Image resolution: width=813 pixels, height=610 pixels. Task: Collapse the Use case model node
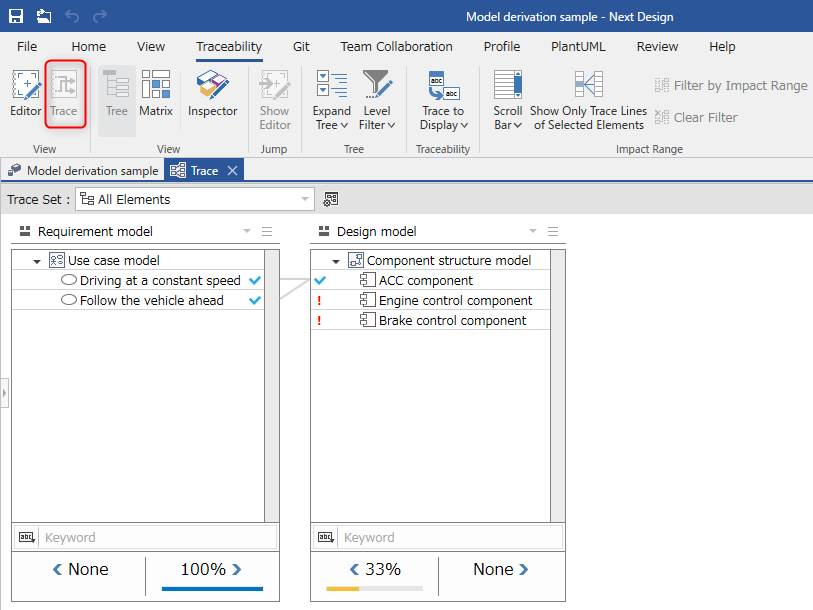pyautogui.click(x=37, y=261)
